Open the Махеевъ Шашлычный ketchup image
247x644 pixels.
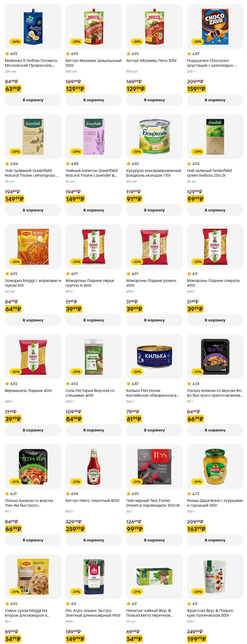94,27
